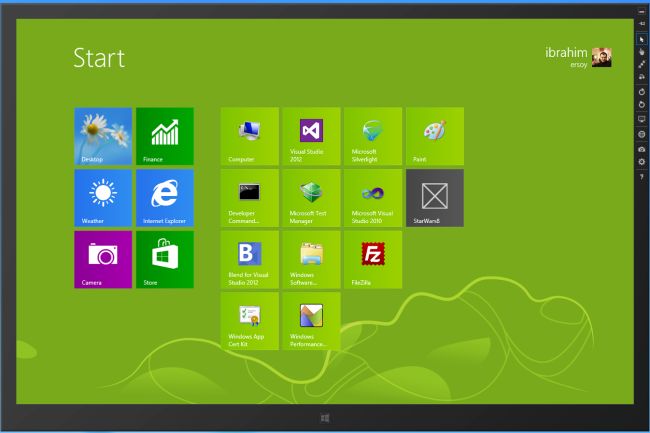Click the user profile picture
Image resolution: width=650 pixels, height=433 pixels.
(601, 57)
